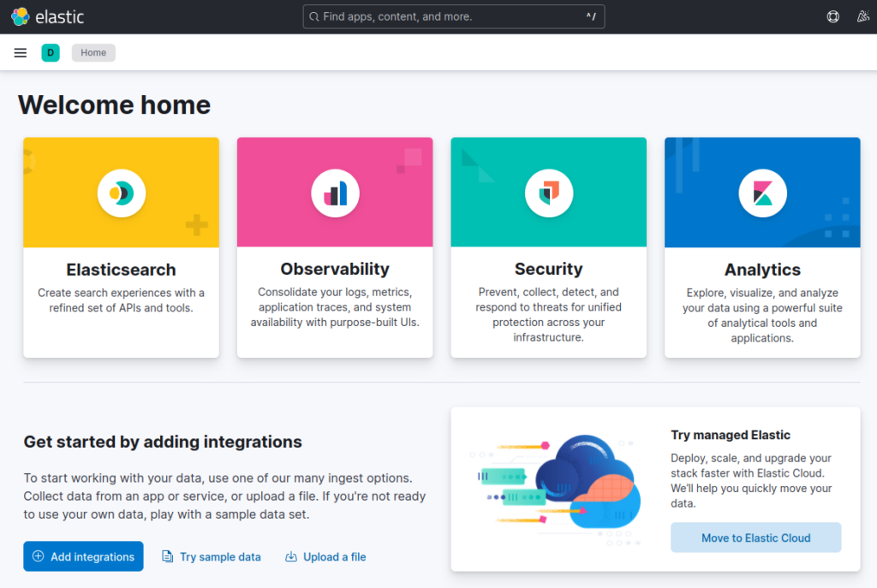Click the document icon beside Try sample data
Screen dimensions: 877x588
pyautogui.click(x=167, y=556)
